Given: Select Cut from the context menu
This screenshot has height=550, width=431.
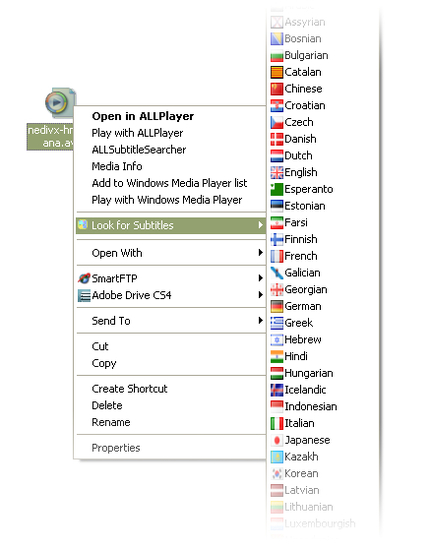Looking at the screenshot, I should [x=100, y=347].
